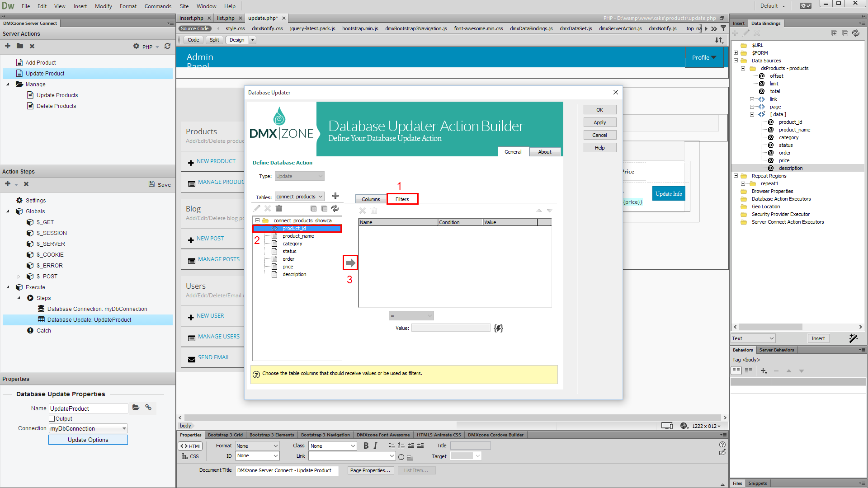Screen dimensions: 868x488
Task: Switch to list.php document tab
Action: click(x=226, y=18)
